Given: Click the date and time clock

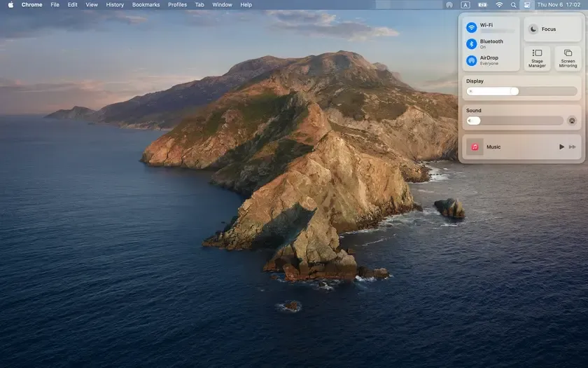Looking at the screenshot, I should [559, 5].
